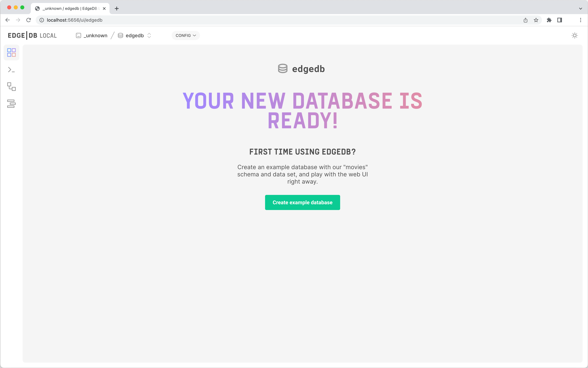The image size is (588, 368).
Task: Click the site information icon in address bar
Action: pos(42,20)
